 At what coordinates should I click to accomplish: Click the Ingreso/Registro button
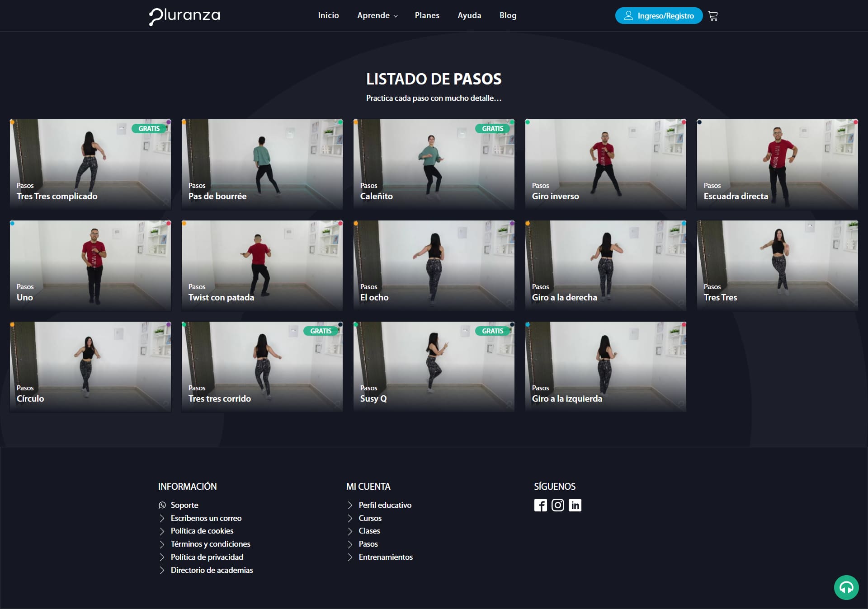659,16
